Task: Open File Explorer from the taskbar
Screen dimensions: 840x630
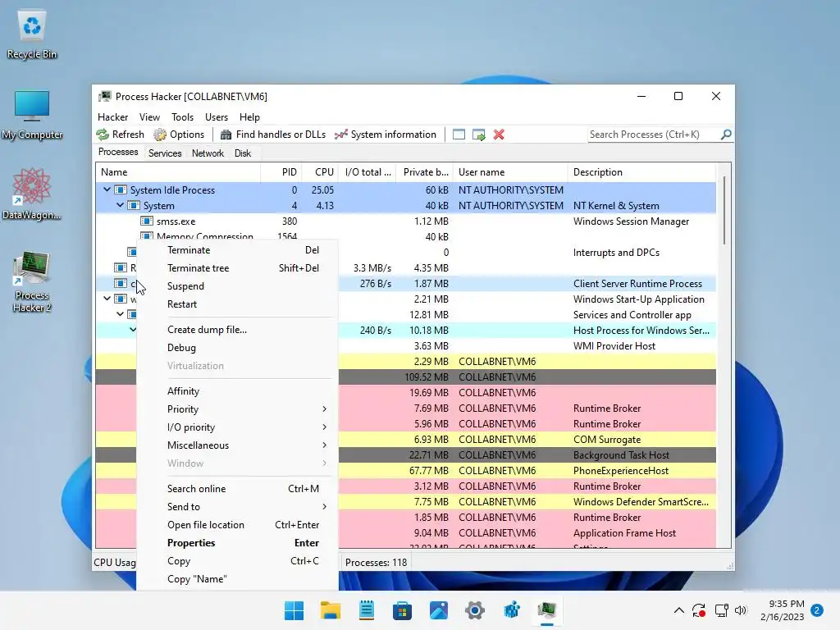Action: (x=331, y=610)
